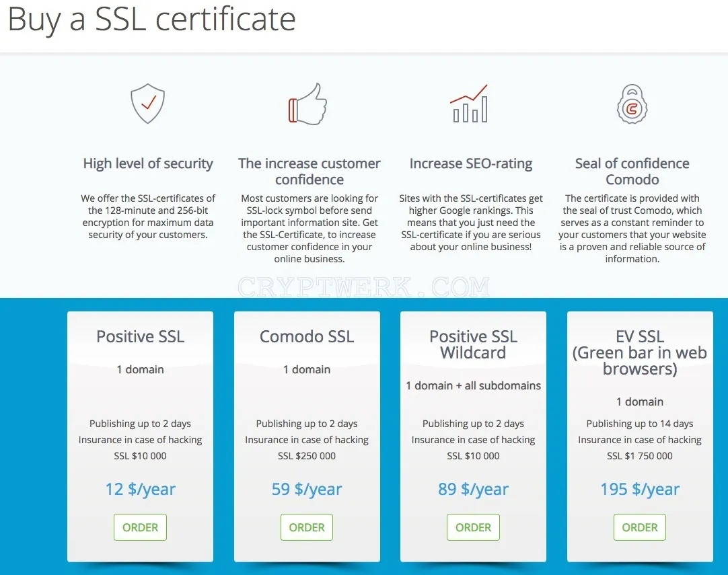
Task: Click '1 domain' in the EV SSL card
Action: tap(640, 401)
